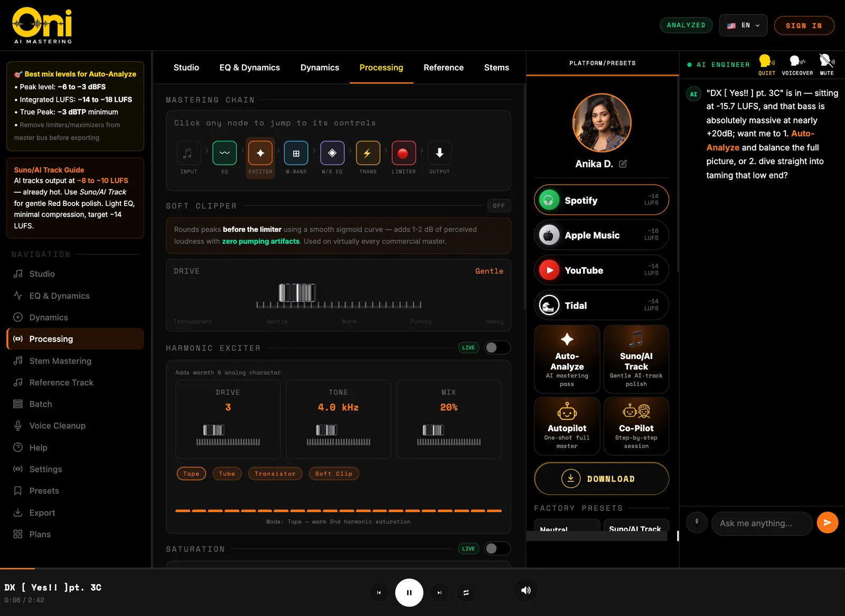Click the SIGN IN button
The height and width of the screenshot is (616, 845).
click(x=804, y=25)
